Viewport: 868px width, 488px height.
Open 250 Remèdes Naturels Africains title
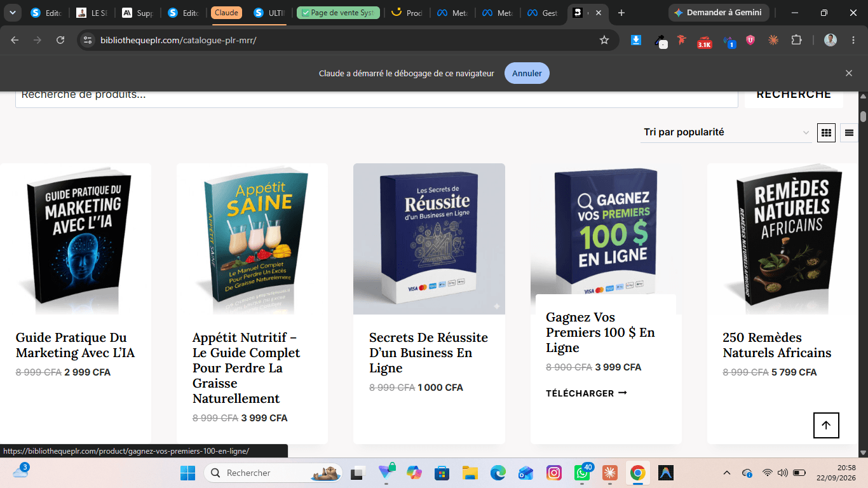[777, 345]
